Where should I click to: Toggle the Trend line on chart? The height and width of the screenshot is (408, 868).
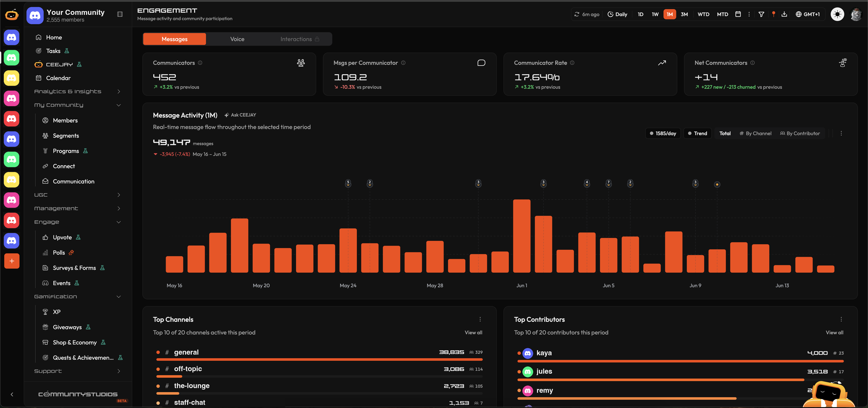coord(697,133)
